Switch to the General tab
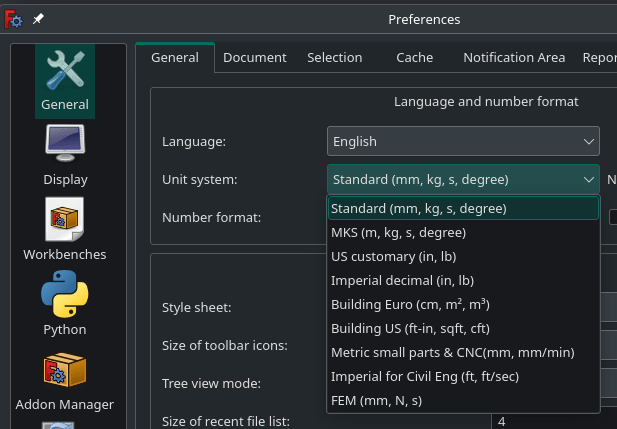The image size is (617, 429). [175, 57]
